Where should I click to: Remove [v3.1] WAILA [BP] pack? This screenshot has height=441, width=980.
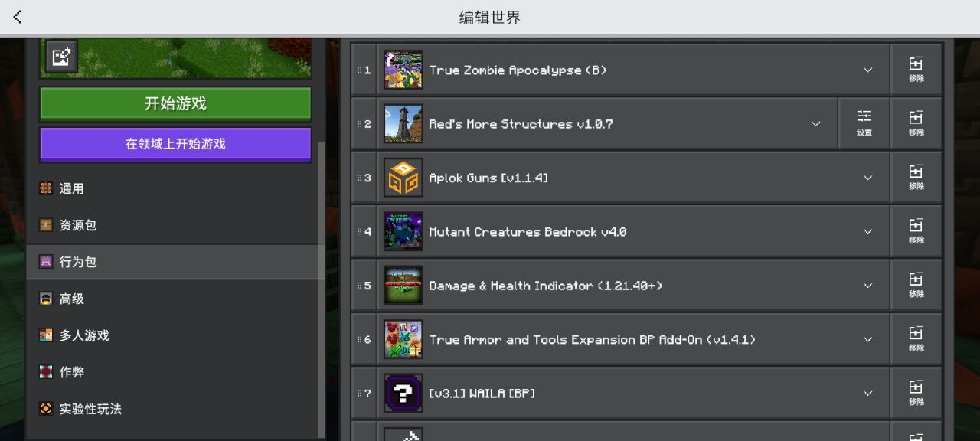tap(916, 394)
